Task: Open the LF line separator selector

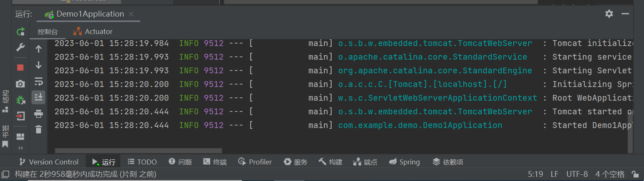Action: pyautogui.click(x=554, y=174)
